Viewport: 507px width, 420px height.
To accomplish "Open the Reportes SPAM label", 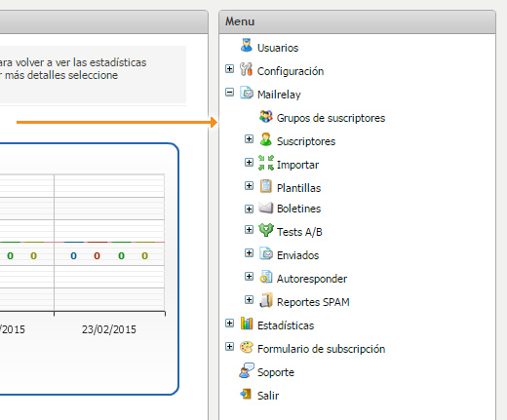I will click(x=313, y=302).
